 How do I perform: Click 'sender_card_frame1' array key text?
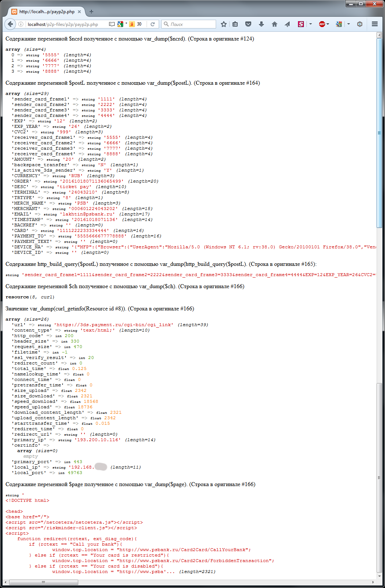(40, 99)
